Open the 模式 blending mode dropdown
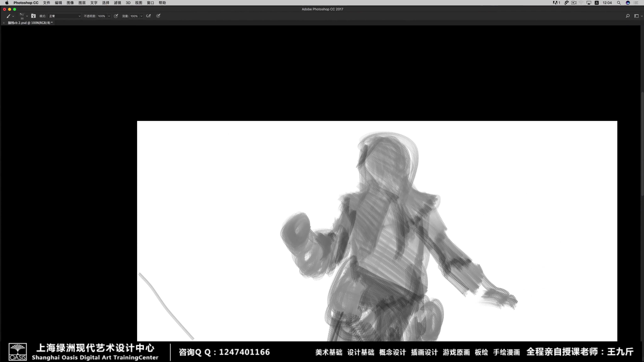644x362 pixels. [65, 16]
